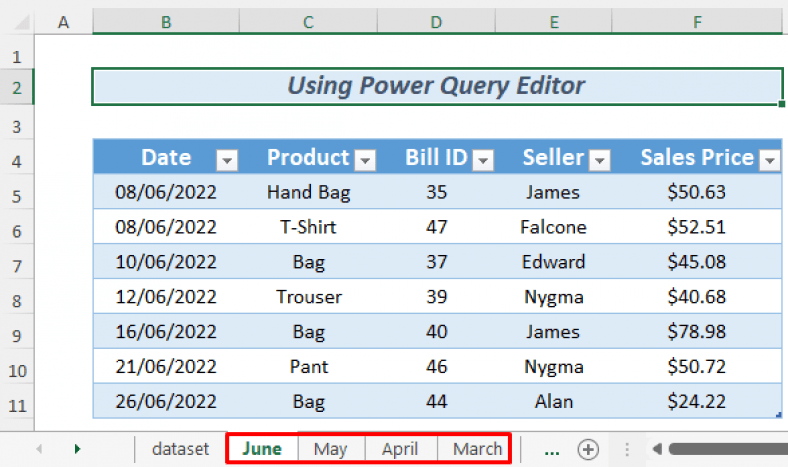Click the horizontal scrollbar thumb
The width and height of the screenshot is (788, 467).
click(x=728, y=449)
